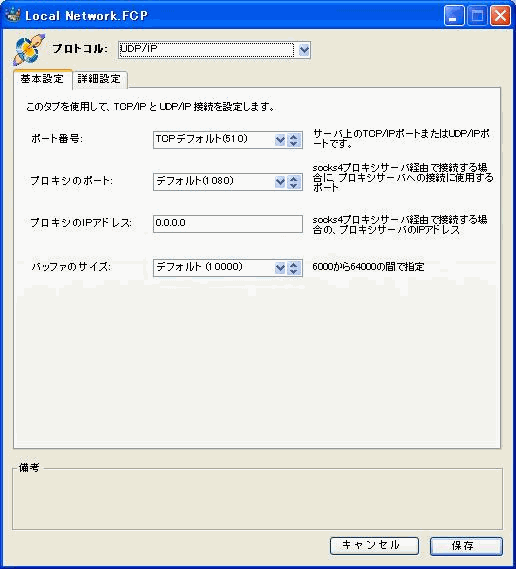Switch to the 詳細設定 tab

point(99,79)
